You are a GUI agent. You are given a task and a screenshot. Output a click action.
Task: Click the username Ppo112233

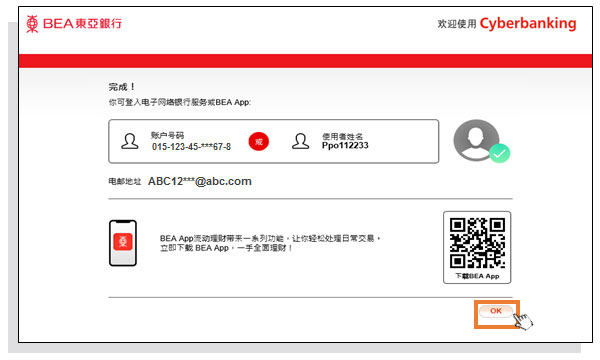click(x=345, y=146)
